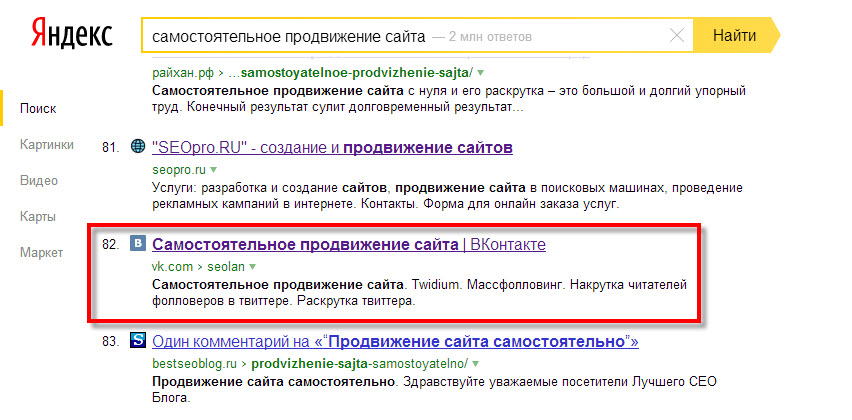
Task: Click the globe favicon of the SEOpro.RU result
Action: (x=139, y=147)
